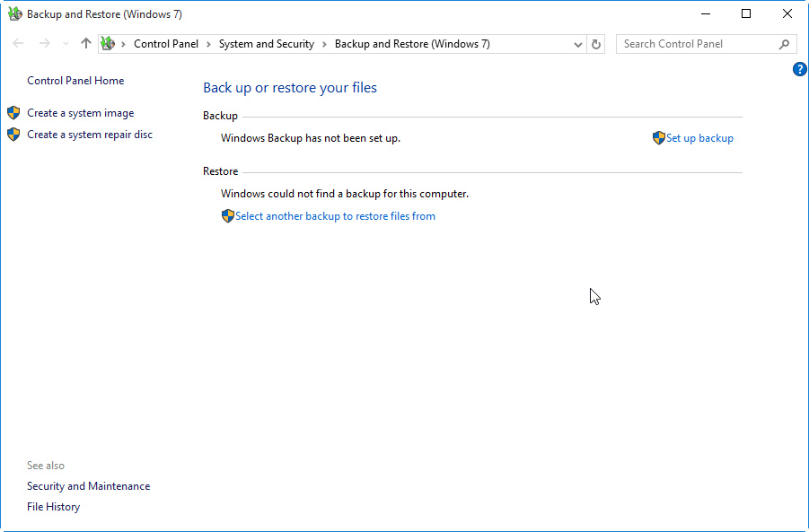Click 'Windows Backup has not been set up.' text
This screenshot has height=532, width=809.
(x=311, y=138)
